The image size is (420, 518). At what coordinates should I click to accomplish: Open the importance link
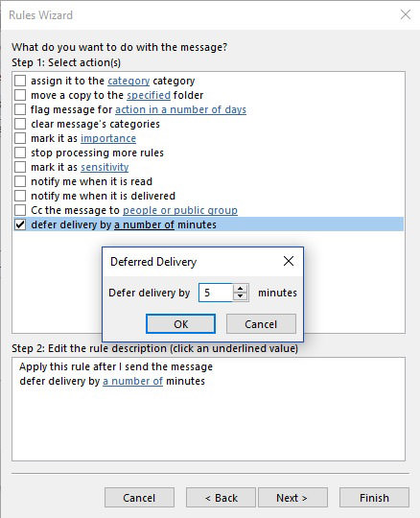(x=108, y=138)
